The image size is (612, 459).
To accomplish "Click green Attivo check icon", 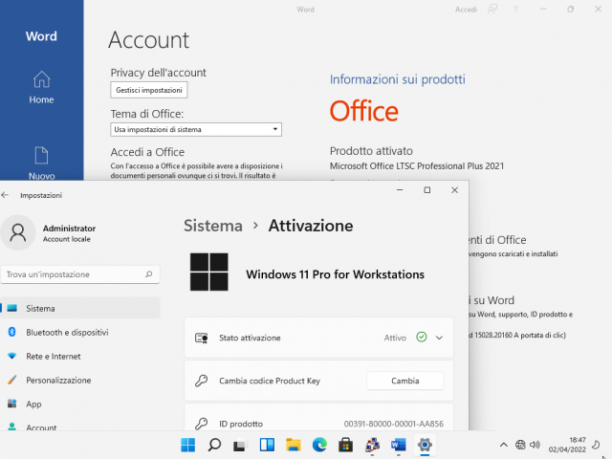I will (422, 337).
